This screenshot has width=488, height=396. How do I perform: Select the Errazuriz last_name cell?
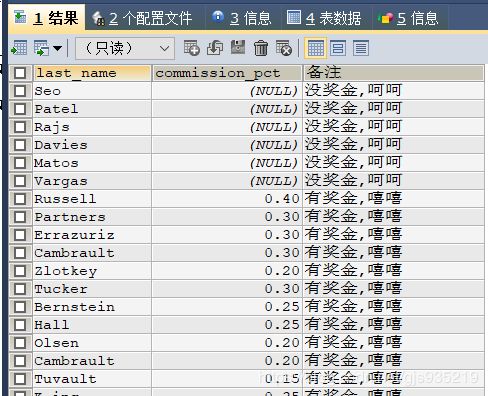92,235
